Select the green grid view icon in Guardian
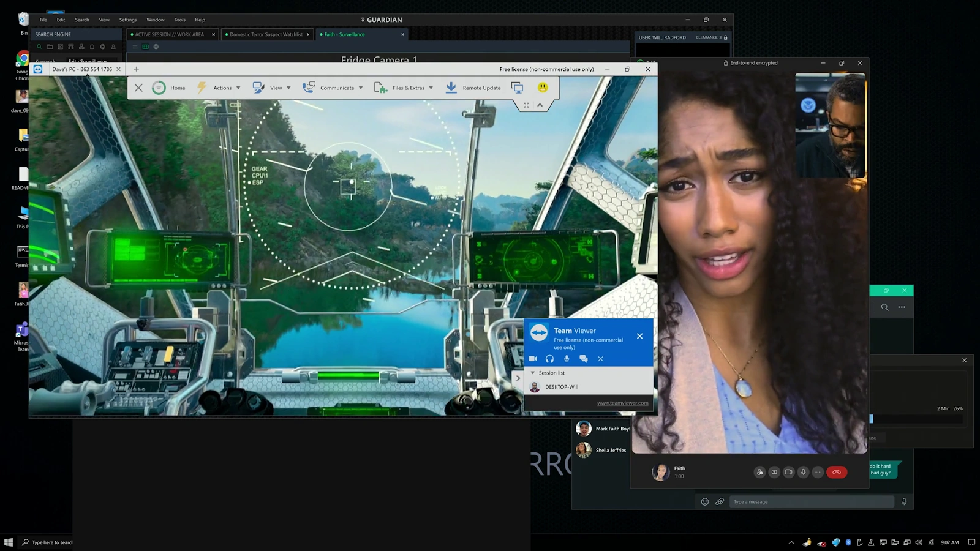980x551 pixels. (145, 47)
